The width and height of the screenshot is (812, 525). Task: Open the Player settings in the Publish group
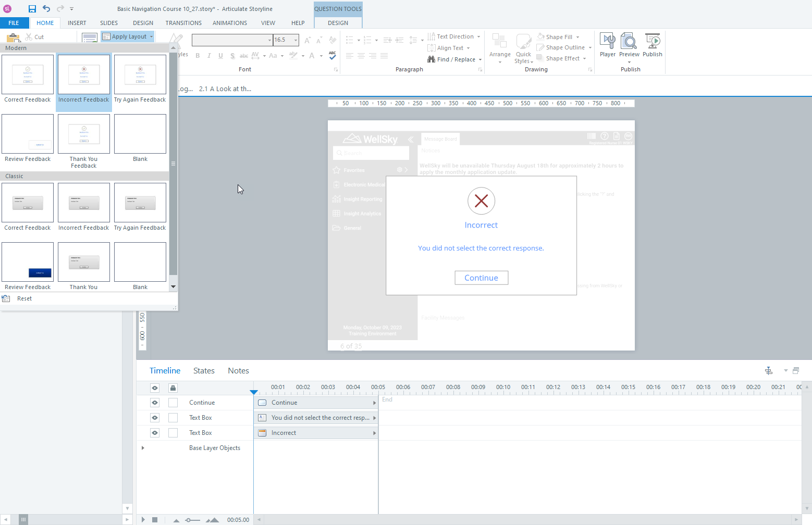point(608,47)
